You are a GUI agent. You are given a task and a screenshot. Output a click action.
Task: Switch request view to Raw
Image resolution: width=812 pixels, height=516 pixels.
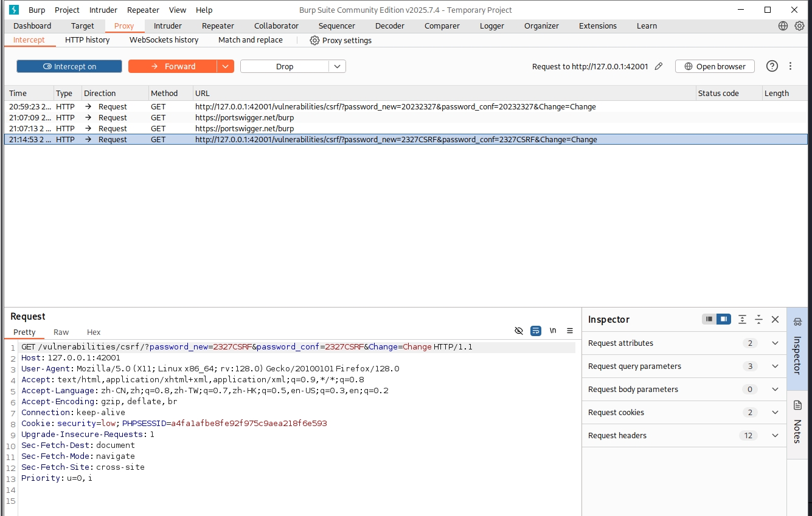61,332
